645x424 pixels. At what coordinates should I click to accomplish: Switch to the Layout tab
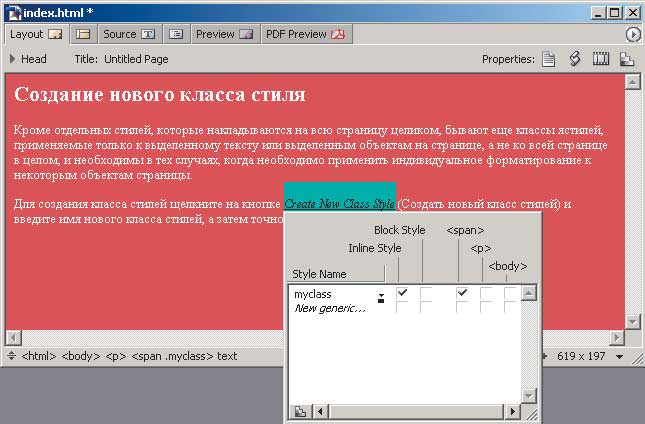tap(36, 34)
